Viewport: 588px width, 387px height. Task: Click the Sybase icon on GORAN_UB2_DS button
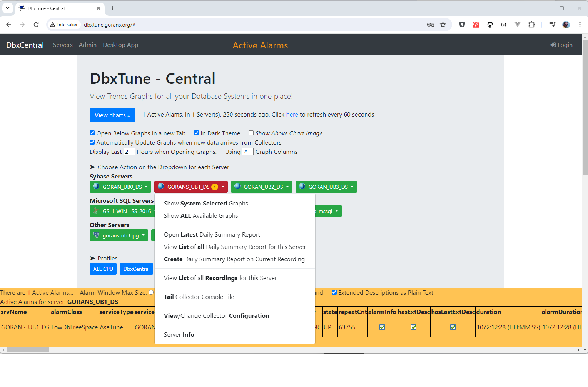(237, 187)
